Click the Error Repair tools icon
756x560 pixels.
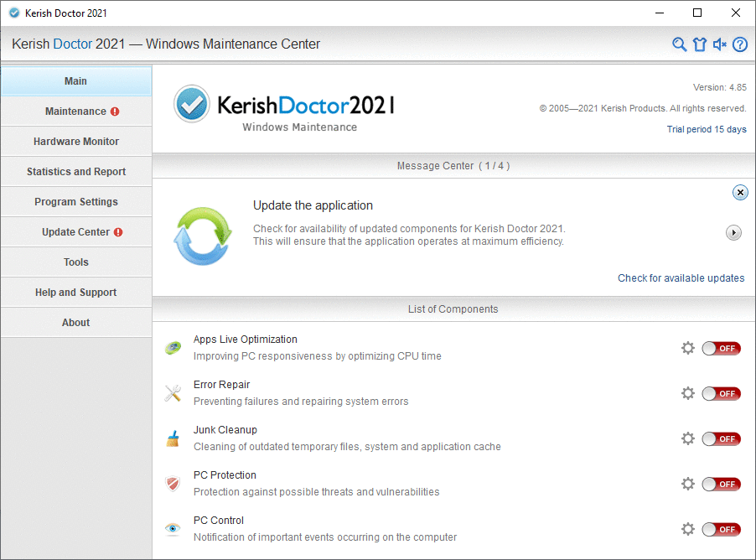173,393
